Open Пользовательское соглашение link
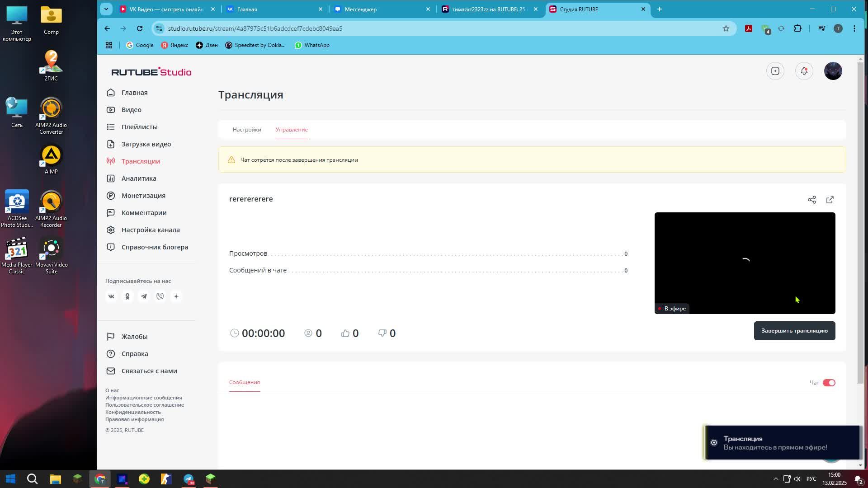 click(x=145, y=405)
